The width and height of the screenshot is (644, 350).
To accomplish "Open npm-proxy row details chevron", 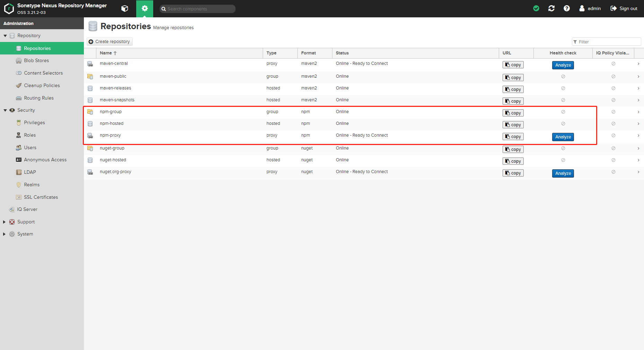I will tap(638, 136).
